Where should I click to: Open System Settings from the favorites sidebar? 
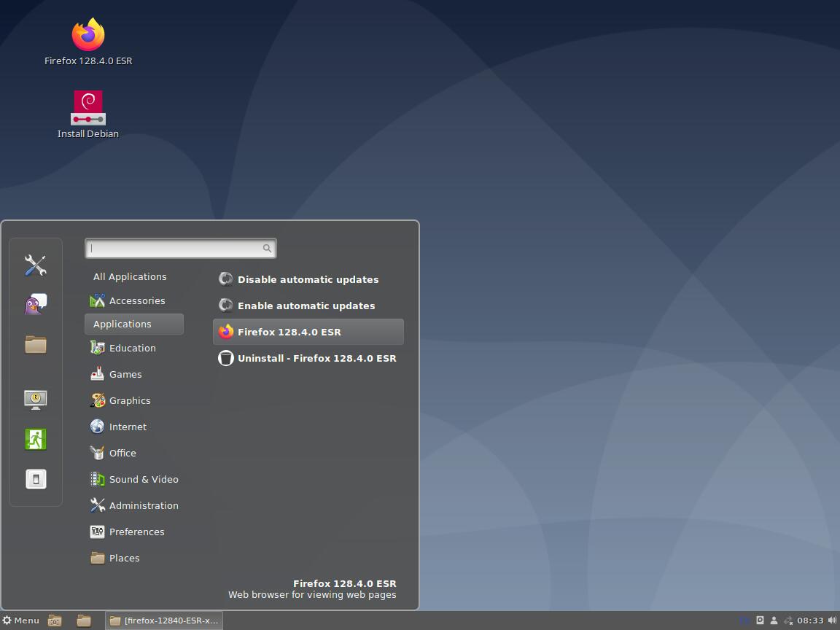point(35,265)
